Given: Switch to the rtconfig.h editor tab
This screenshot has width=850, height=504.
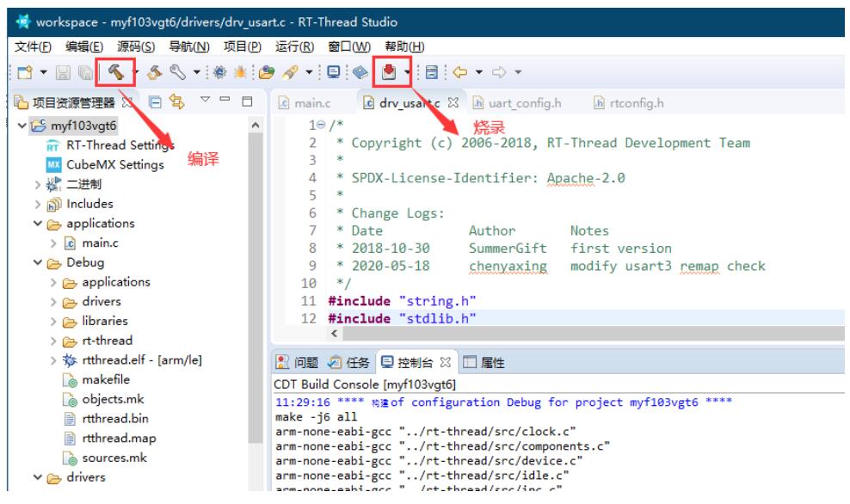Looking at the screenshot, I should tap(628, 103).
